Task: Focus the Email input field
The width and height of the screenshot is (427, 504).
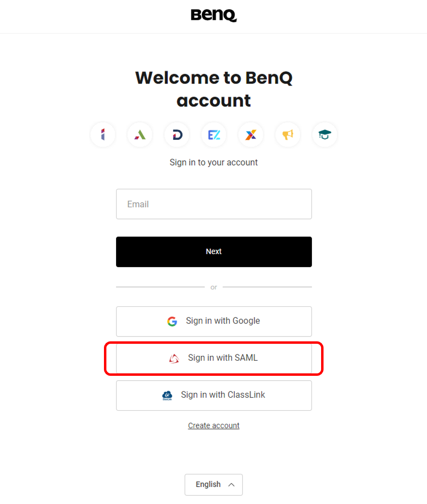Action: point(214,204)
